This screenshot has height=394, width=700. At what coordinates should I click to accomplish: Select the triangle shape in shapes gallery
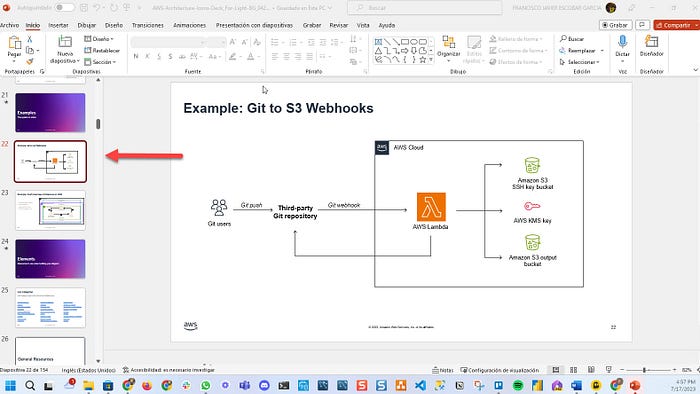(x=378, y=50)
